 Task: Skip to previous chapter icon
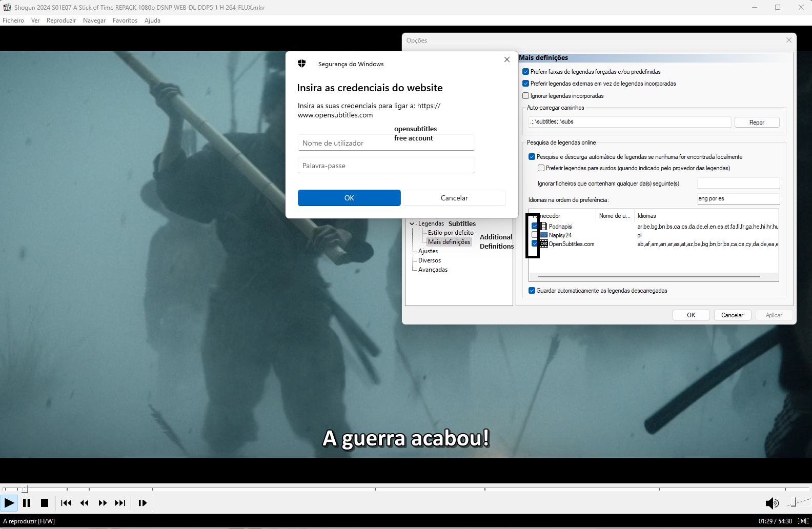[66, 503]
